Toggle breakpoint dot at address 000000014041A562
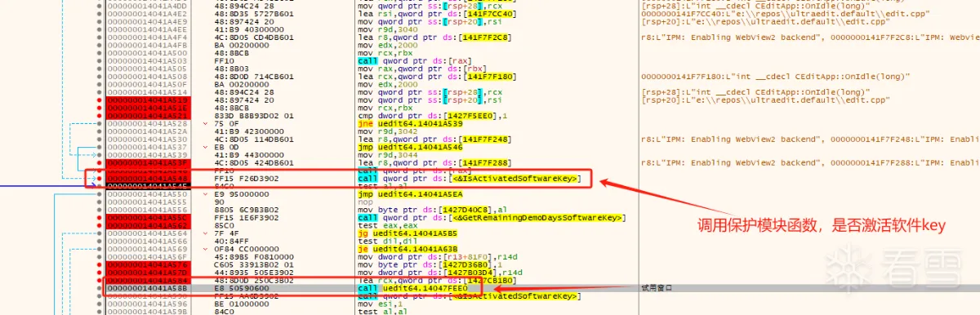 click(x=100, y=224)
